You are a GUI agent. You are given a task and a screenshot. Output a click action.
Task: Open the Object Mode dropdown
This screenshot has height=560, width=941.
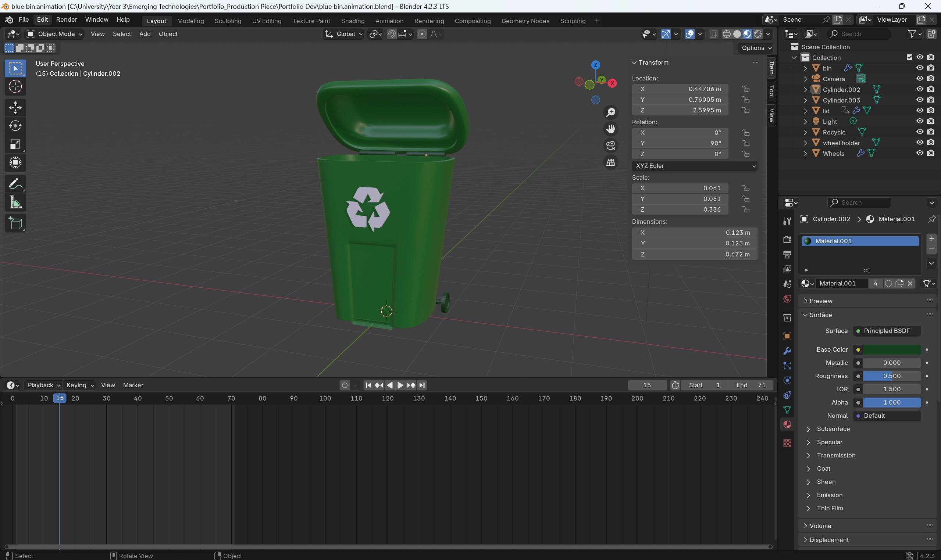pos(54,34)
